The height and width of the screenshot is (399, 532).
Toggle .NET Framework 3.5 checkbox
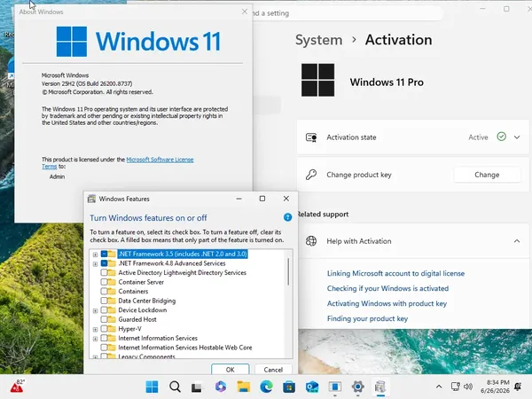[104, 254]
